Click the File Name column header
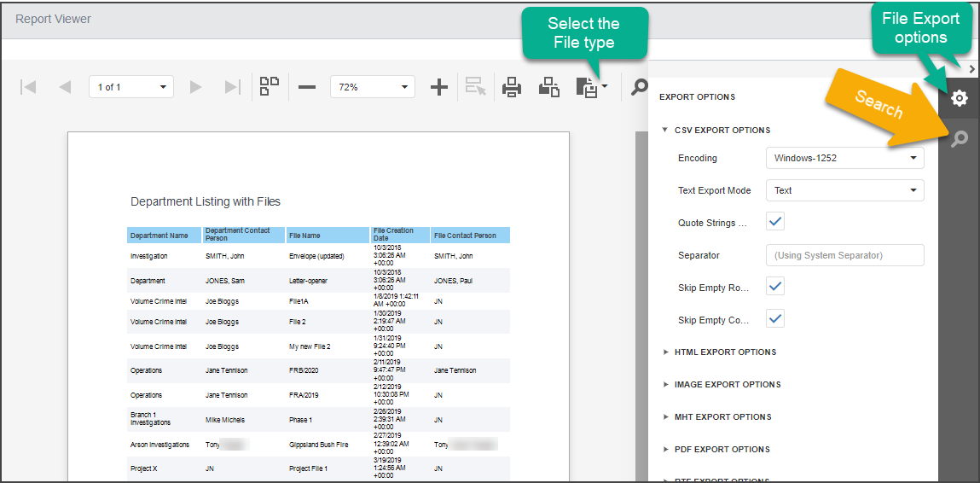This screenshot has height=483, width=980. (328, 236)
